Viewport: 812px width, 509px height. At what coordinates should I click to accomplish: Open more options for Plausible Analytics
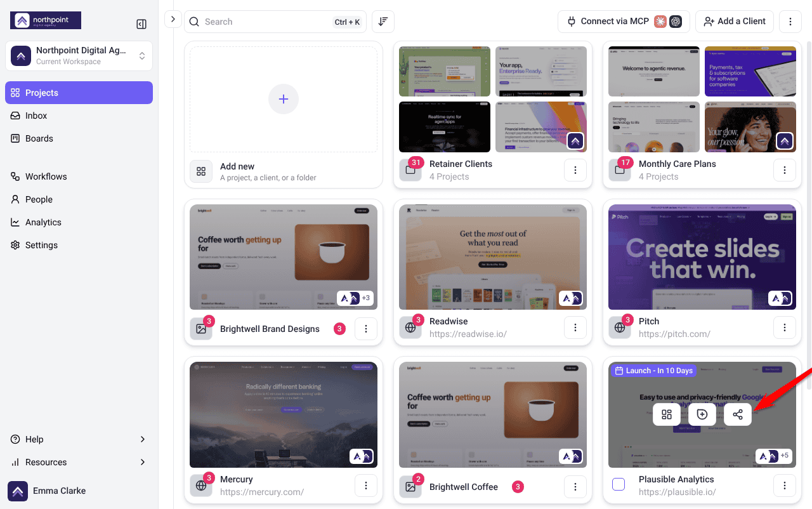click(x=785, y=486)
